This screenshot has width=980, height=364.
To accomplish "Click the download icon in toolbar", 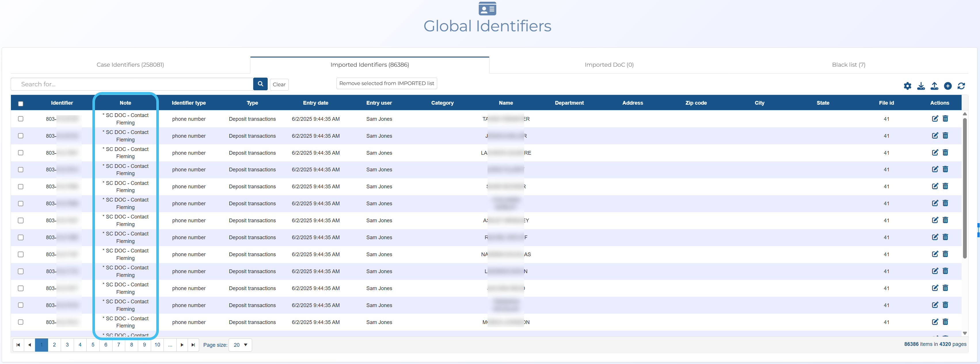I will tap(921, 86).
